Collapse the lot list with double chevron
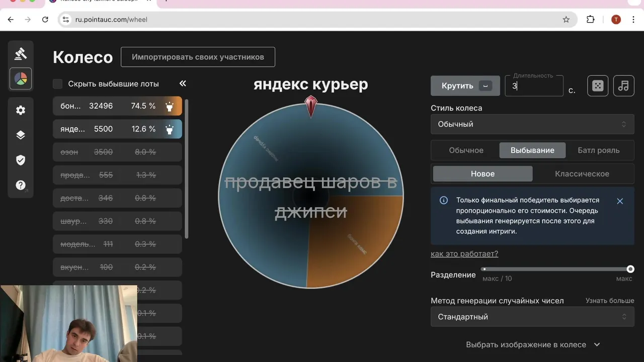Screen dimensions: 644x362 (183, 83)
